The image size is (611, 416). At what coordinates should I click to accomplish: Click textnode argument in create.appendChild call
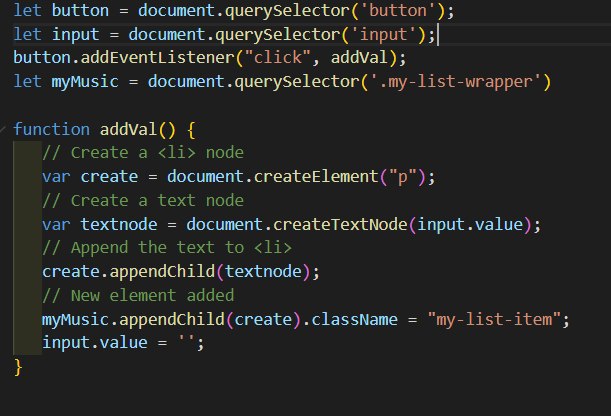point(263,272)
